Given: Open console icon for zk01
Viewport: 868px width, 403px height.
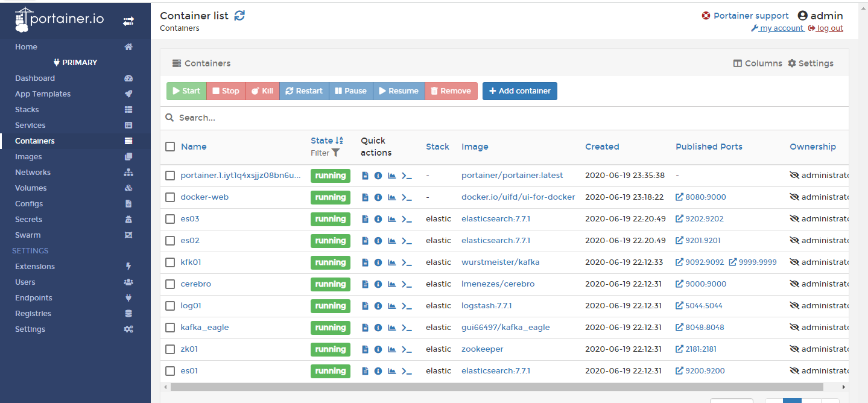Looking at the screenshot, I should [x=407, y=349].
